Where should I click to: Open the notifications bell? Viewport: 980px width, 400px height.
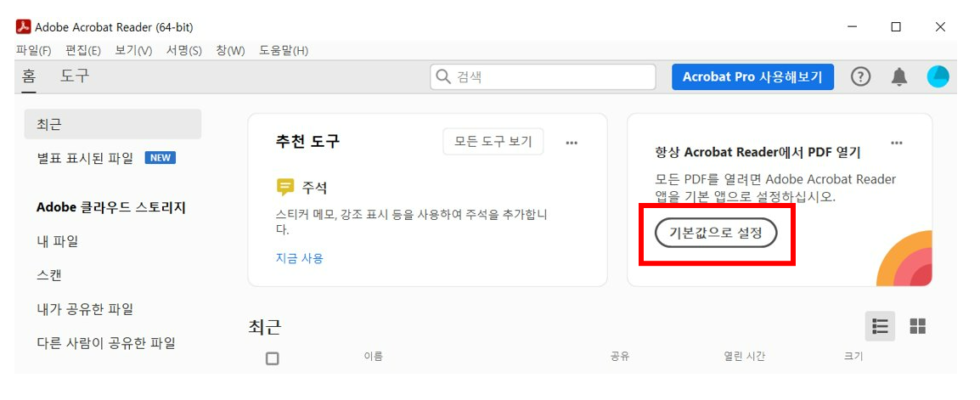[x=898, y=77]
